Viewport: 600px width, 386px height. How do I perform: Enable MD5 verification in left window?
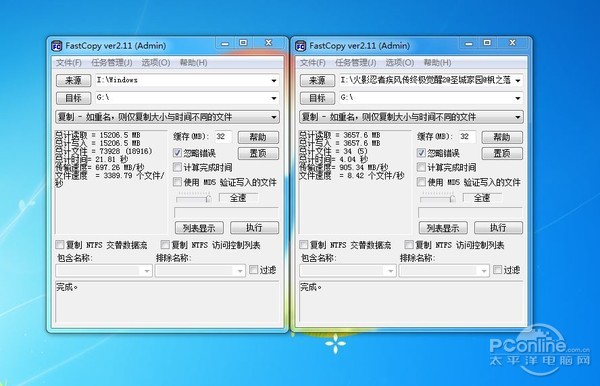[177, 182]
